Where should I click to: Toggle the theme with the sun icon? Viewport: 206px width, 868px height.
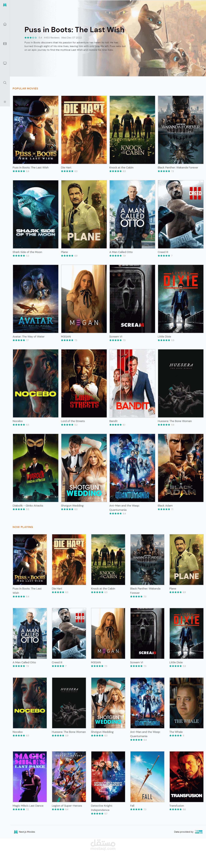[x=5, y=102]
